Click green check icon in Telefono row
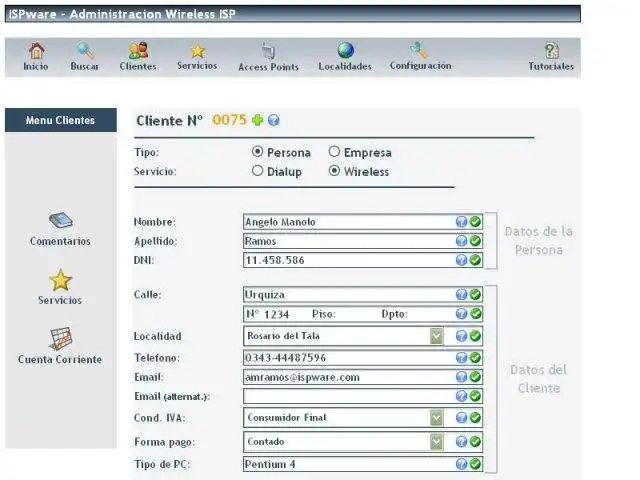The height and width of the screenshot is (480, 640). pos(475,358)
